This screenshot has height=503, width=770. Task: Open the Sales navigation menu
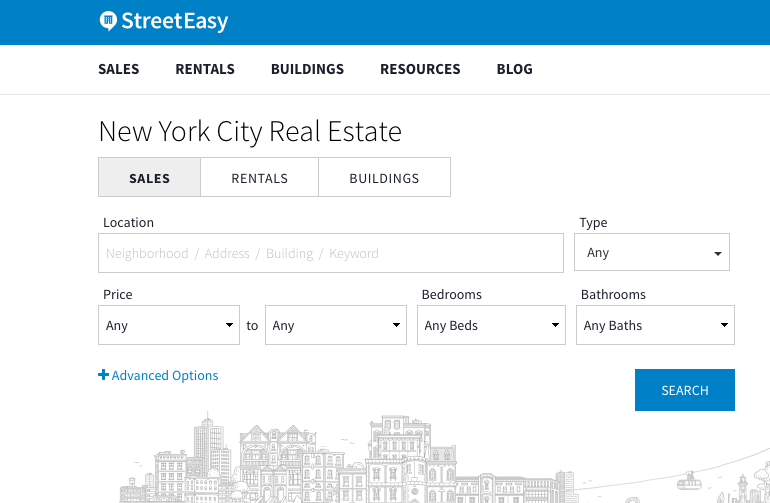coord(119,69)
